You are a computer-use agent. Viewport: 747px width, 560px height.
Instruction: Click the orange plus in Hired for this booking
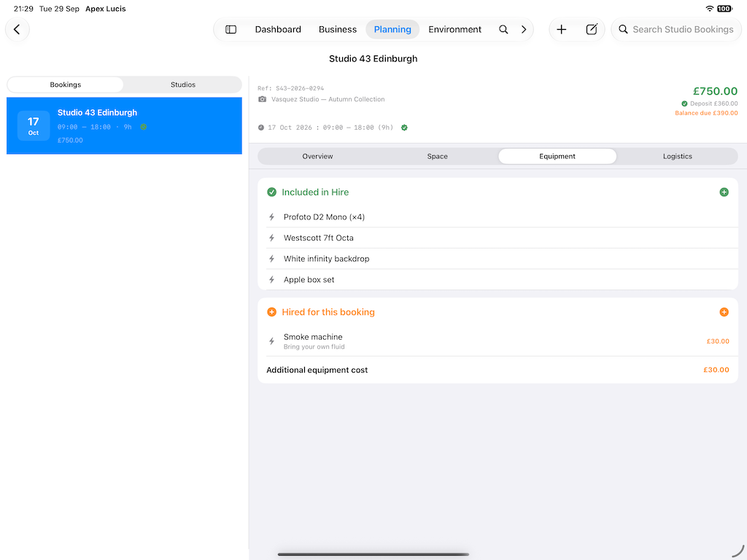click(x=724, y=312)
